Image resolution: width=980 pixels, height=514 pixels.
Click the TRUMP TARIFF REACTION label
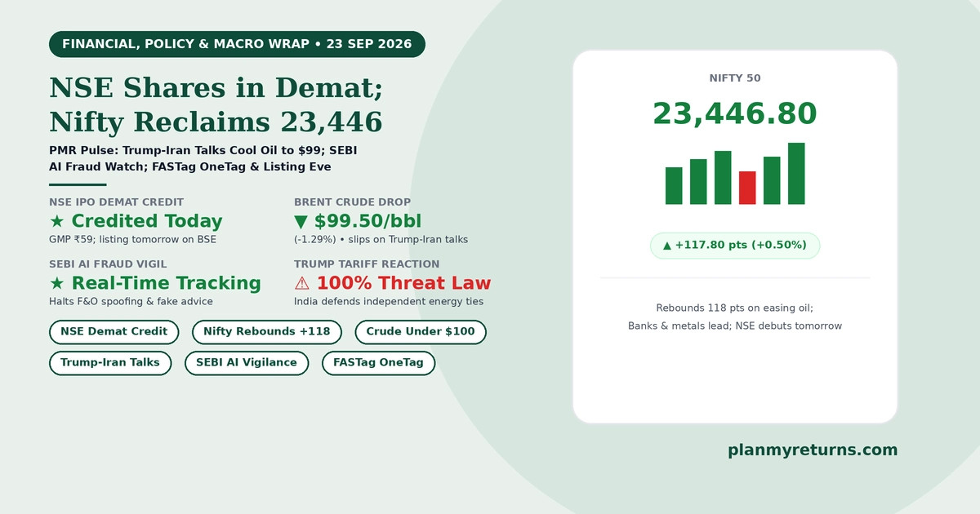pyautogui.click(x=367, y=264)
